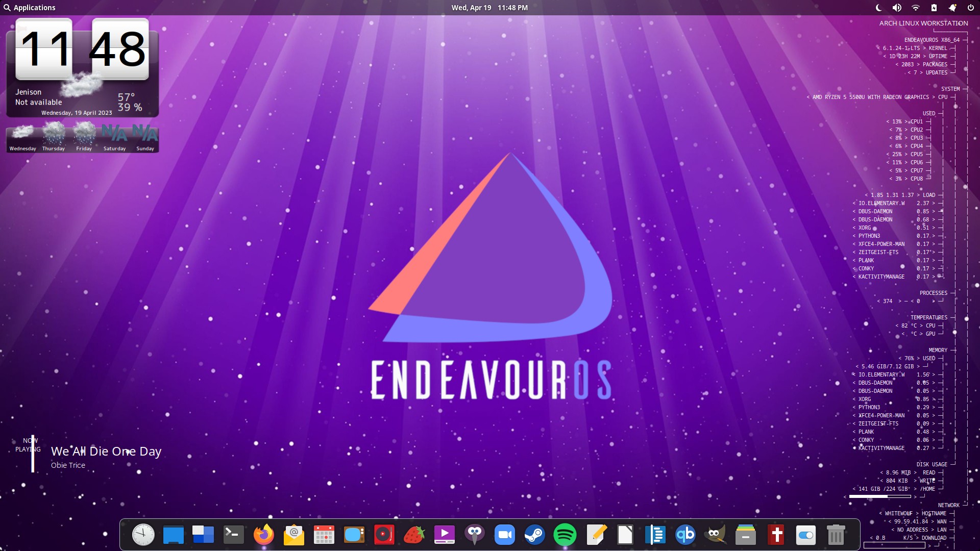Open the terminal from the dock
The image size is (980, 551).
coord(234,535)
